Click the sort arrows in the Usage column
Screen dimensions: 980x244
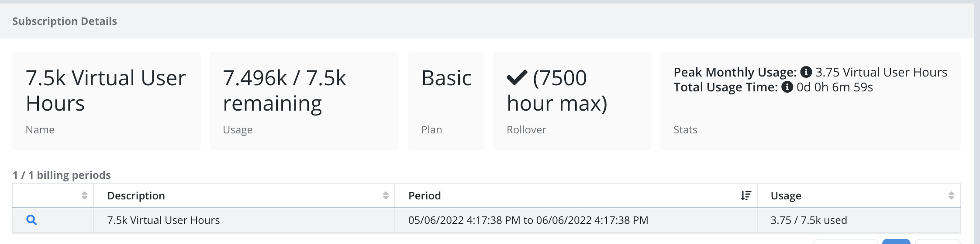951,195
